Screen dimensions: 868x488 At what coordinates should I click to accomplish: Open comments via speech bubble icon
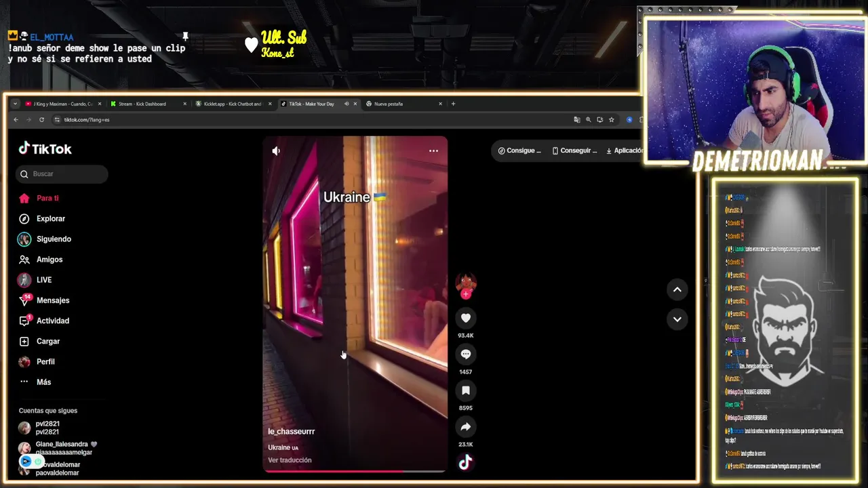click(466, 354)
